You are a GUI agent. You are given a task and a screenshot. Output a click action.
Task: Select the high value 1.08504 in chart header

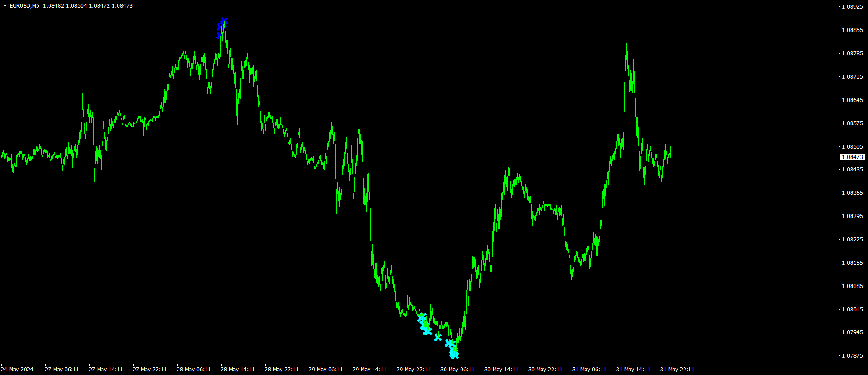(76, 6)
